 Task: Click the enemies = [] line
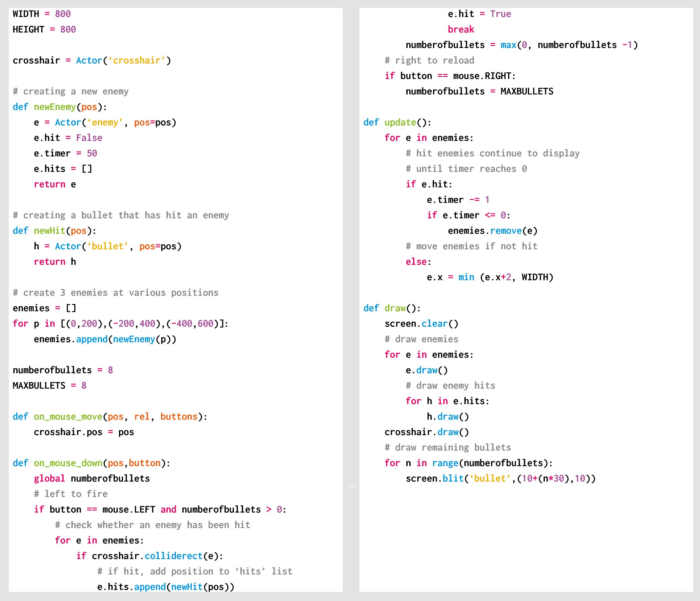pyautogui.click(x=44, y=308)
